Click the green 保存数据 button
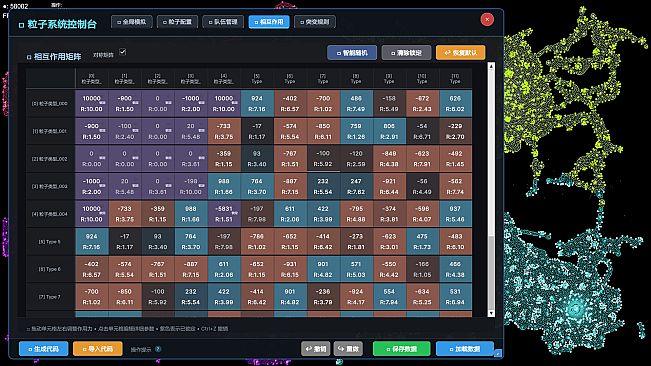The width and height of the screenshot is (651, 366). pyautogui.click(x=401, y=349)
